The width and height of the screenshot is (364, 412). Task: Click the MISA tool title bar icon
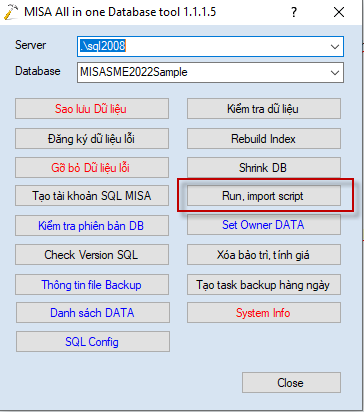pos(11,12)
